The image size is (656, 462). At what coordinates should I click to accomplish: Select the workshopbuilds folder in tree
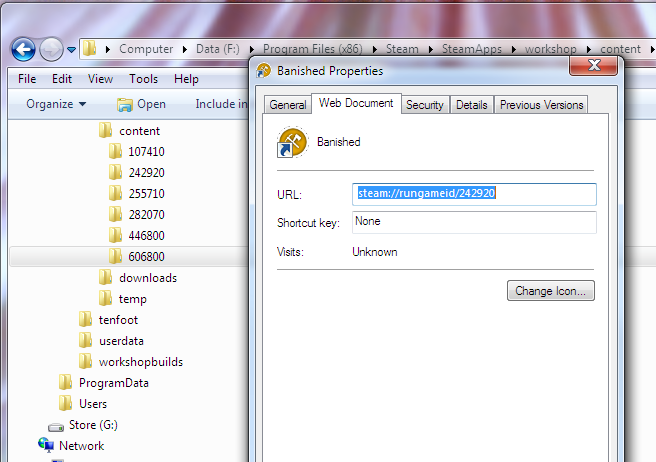(x=141, y=362)
